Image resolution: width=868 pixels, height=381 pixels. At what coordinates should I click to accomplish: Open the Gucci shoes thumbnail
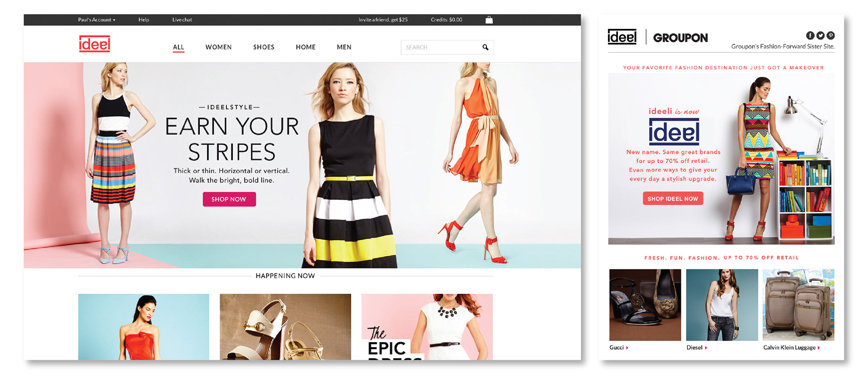645,305
